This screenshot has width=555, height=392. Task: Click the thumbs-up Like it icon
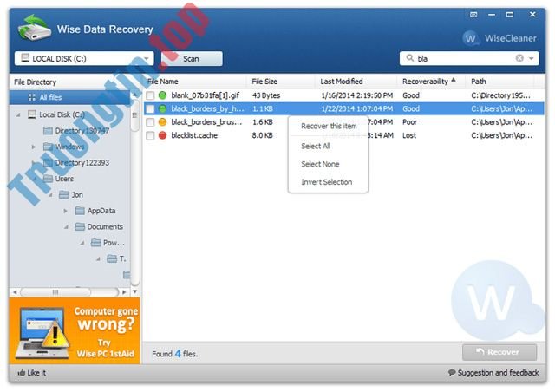tap(21, 373)
